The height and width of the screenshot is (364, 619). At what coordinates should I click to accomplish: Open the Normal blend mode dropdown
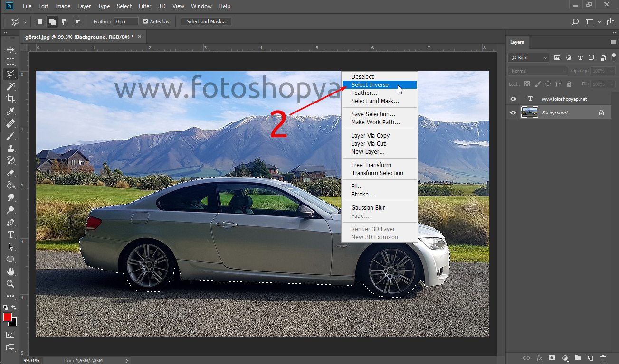[537, 71]
